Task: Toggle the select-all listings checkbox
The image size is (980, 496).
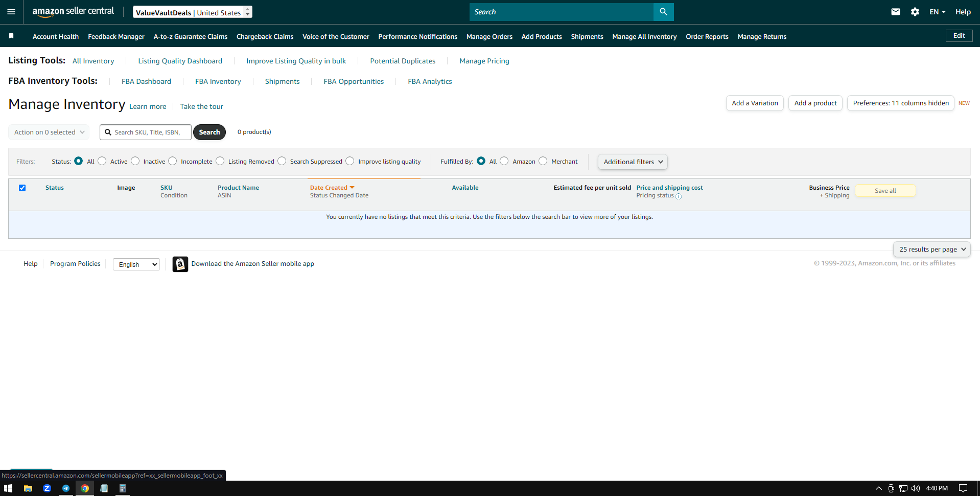Action: click(22, 188)
